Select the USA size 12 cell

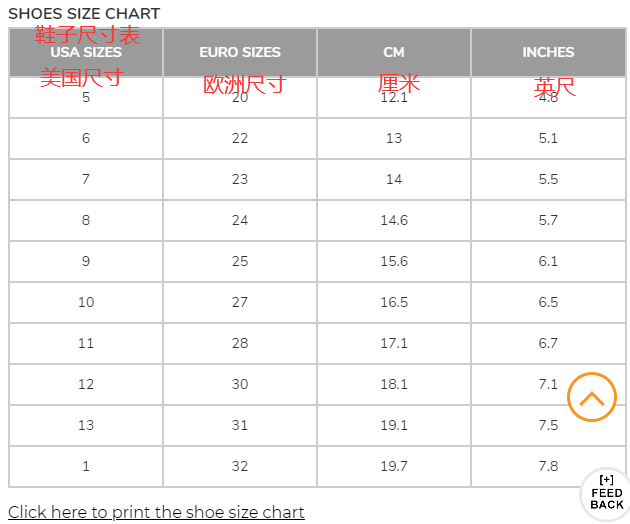point(86,384)
